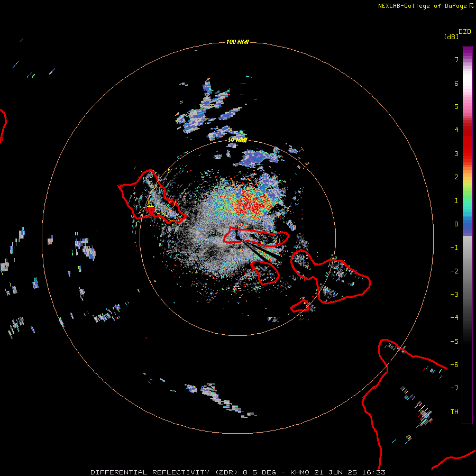
Task: Click the 7 value on color scale
Action: tap(456, 59)
